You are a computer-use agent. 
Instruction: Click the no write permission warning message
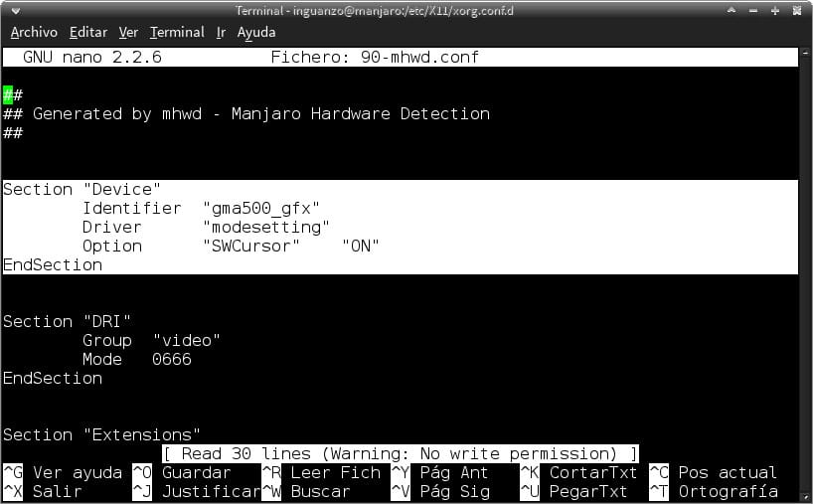pyautogui.click(x=401, y=454)
